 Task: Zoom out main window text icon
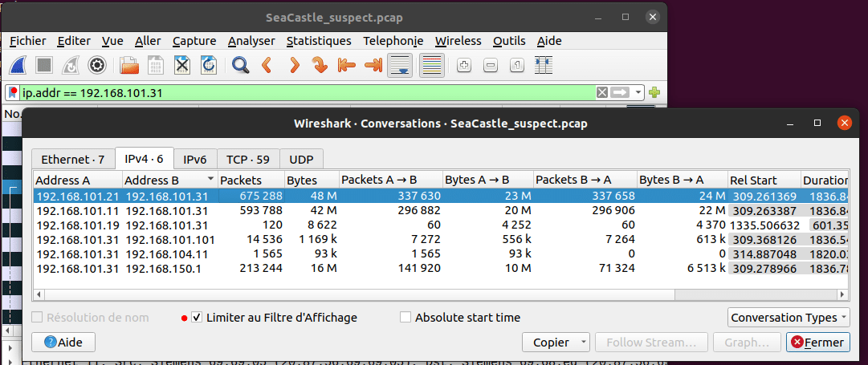pos(491,65)
